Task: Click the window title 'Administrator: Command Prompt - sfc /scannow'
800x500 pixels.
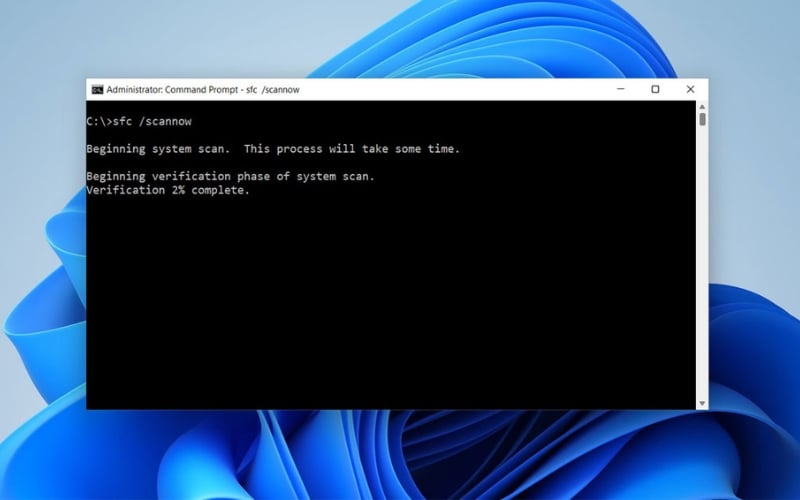Action: click(x=203, y=90)
